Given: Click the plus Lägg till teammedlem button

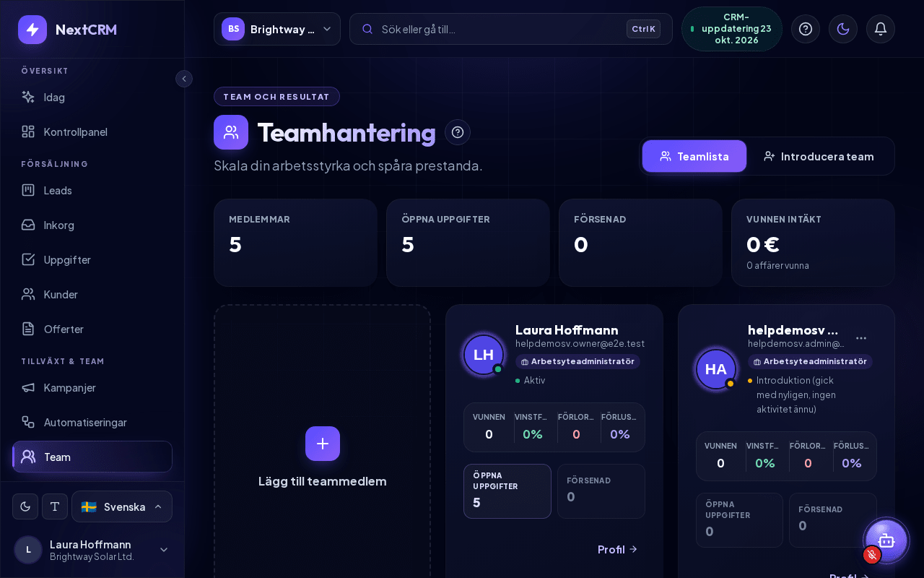Looking at the screenshot, I should click(323, 444).
